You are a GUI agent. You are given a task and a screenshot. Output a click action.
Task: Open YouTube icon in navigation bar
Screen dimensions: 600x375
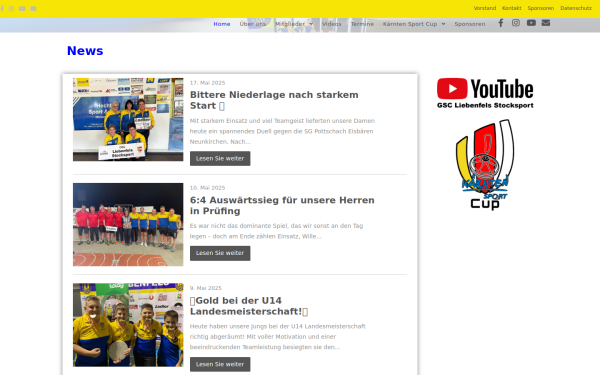pos(531,23)
